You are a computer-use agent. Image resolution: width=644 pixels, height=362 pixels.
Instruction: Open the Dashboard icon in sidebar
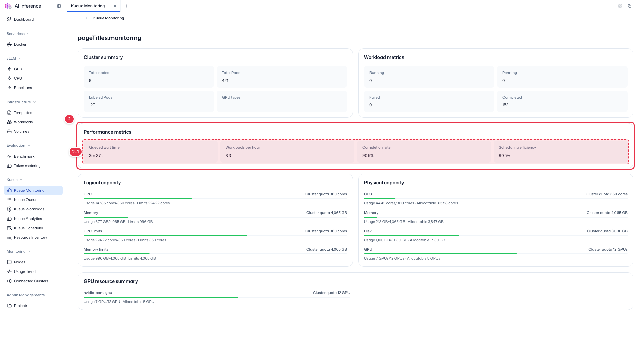[9, 19]
